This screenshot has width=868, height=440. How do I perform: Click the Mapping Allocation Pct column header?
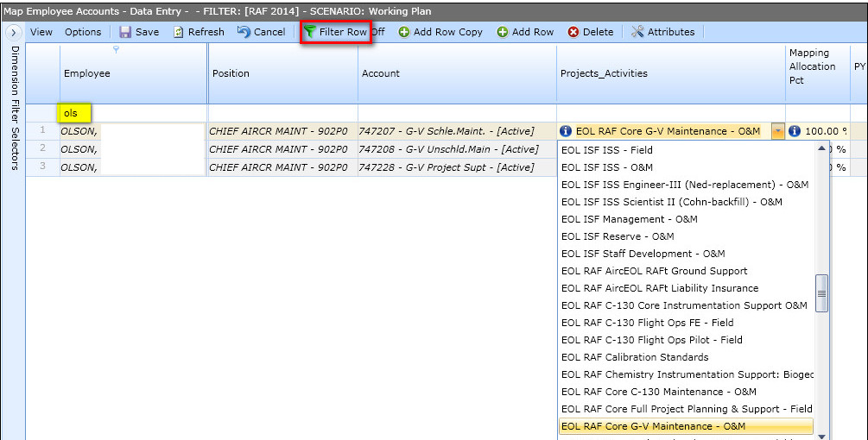[x=818, y=73]
